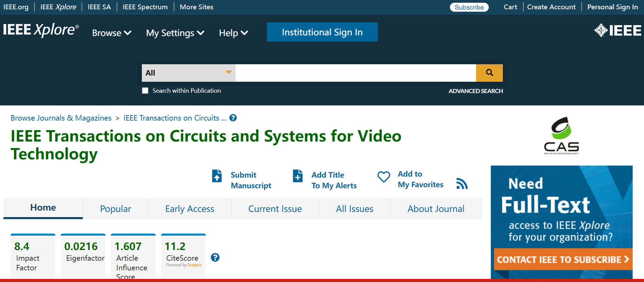Click the Add Title alert document icon

[x=298, y=176]
